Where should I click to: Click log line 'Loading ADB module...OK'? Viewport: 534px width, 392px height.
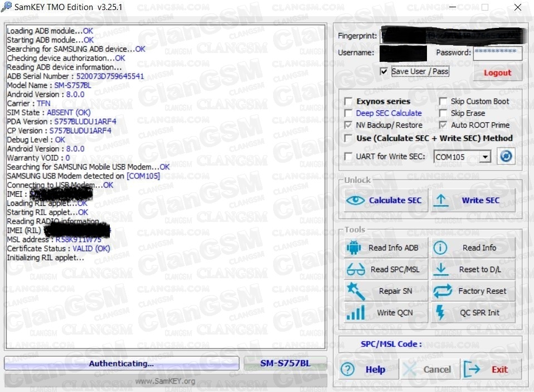click(x=50, y=31)
